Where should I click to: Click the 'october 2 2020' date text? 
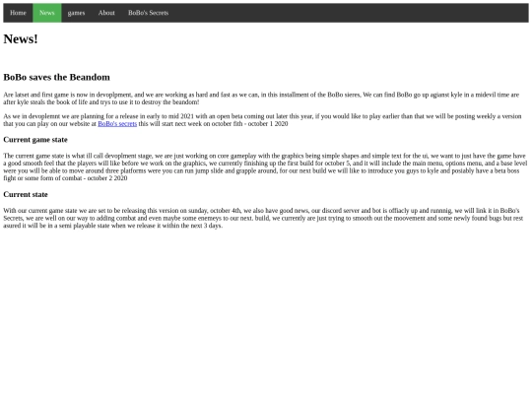pyautogui.click(x=107, y=178)
